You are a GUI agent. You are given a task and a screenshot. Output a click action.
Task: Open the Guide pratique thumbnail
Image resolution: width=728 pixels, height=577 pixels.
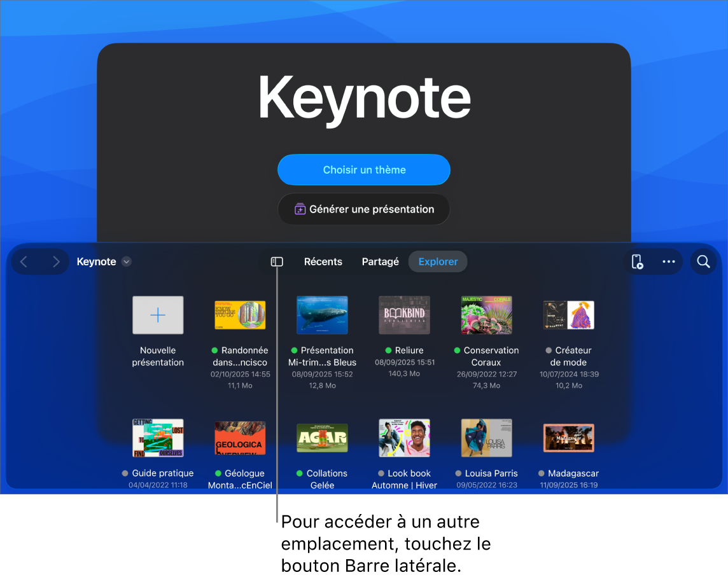pos(158,438)
